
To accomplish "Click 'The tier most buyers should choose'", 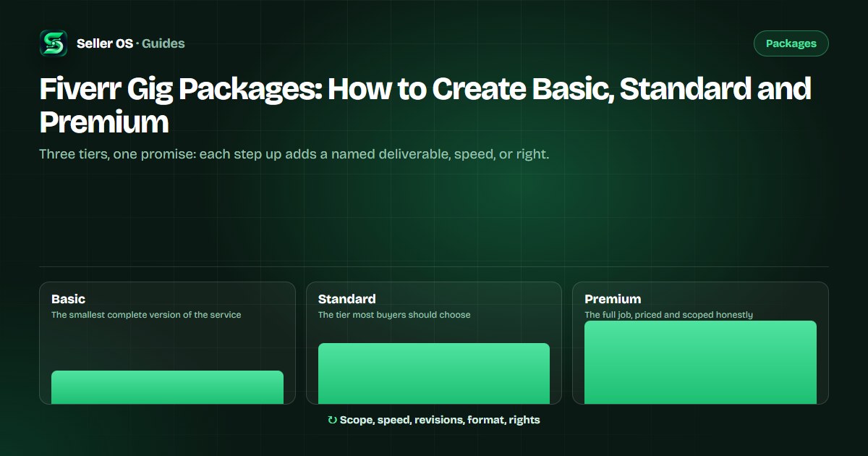I will 394,315.
